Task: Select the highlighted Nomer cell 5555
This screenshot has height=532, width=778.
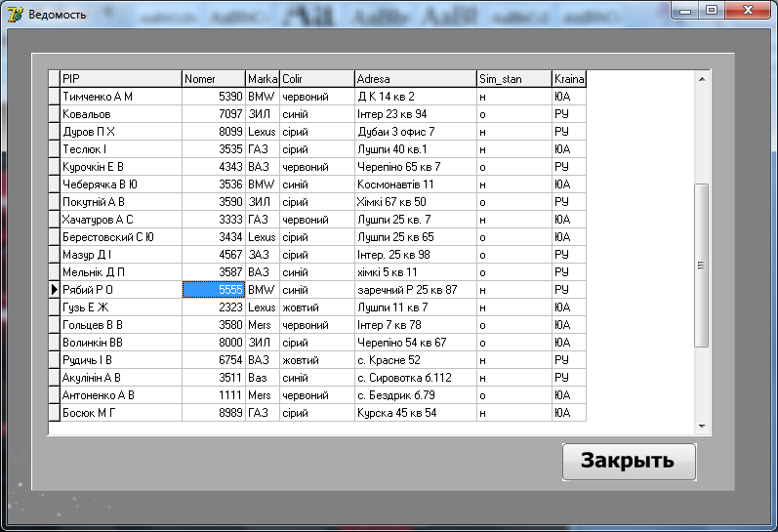Action: click(x=214, y=290)
